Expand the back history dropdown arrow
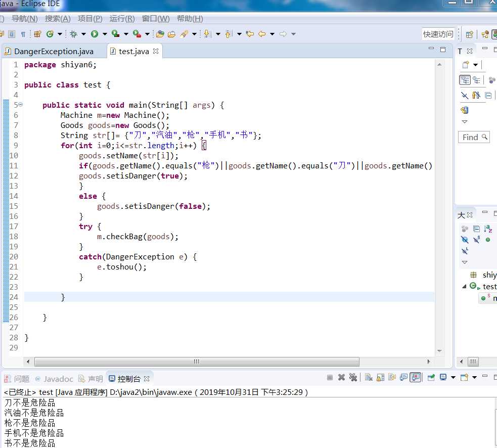 pyautogui.click(x=272, y=34)
